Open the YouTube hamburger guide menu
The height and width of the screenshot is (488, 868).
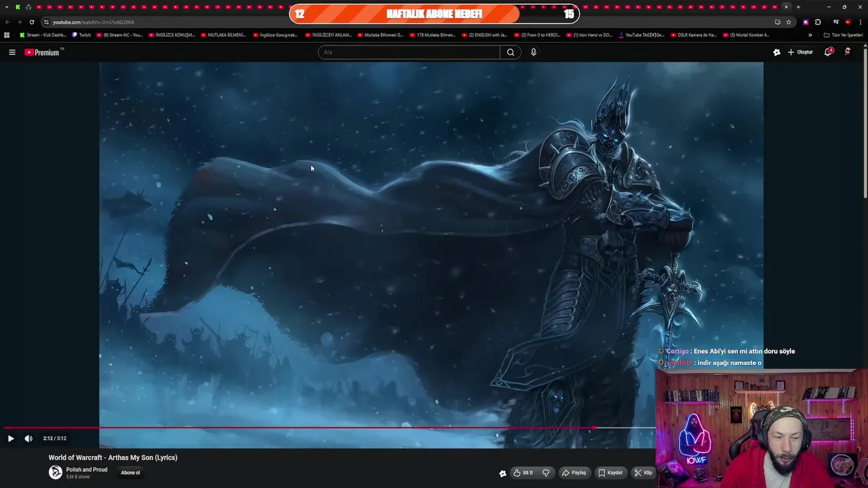[x=12, y=52]
